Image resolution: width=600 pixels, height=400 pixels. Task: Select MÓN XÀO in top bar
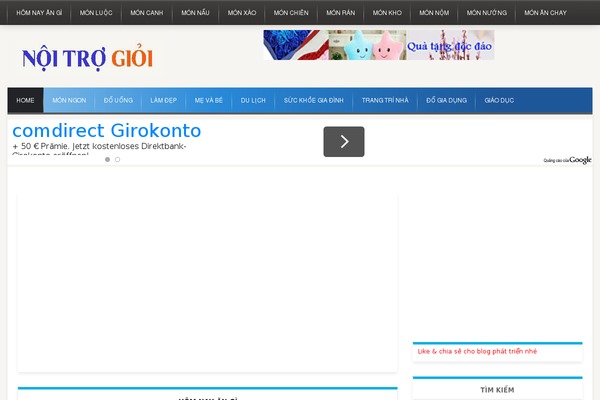(x=242, y=13)
